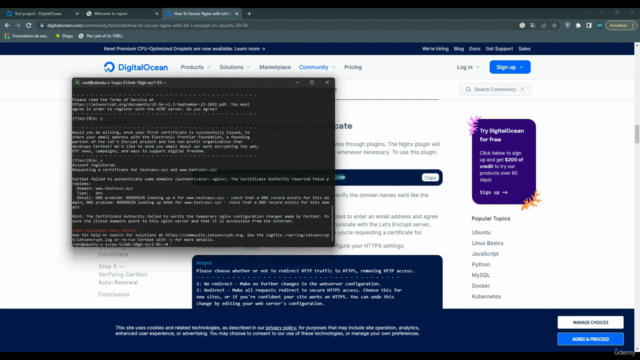
Task: Click the Google lens icon in address bar
Action: click(x=522, y=25)
